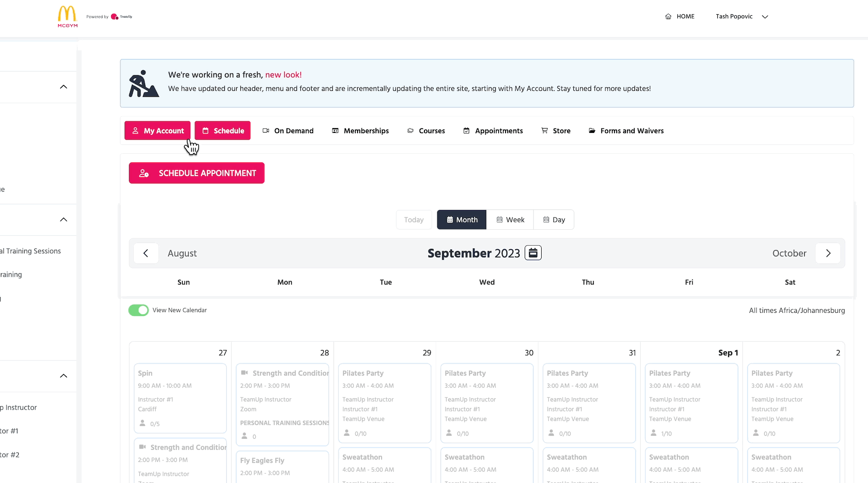868x483 pixels.
Task: Switch calendar to Week view
Action: 510,220
